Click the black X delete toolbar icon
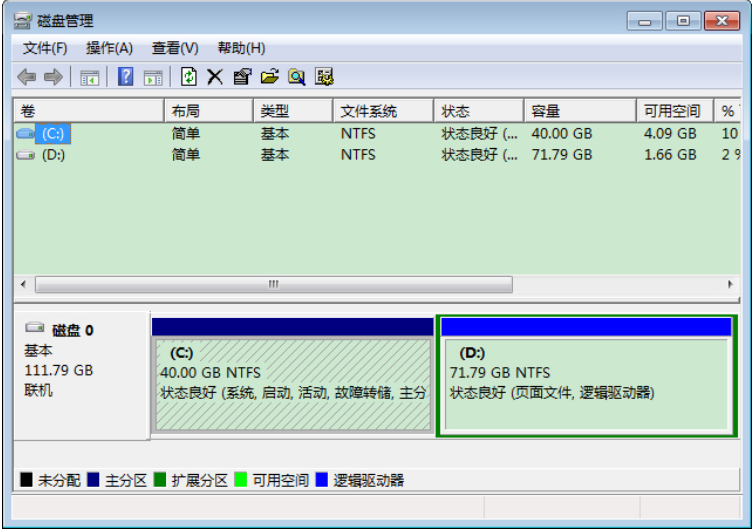 pos(215,77)
